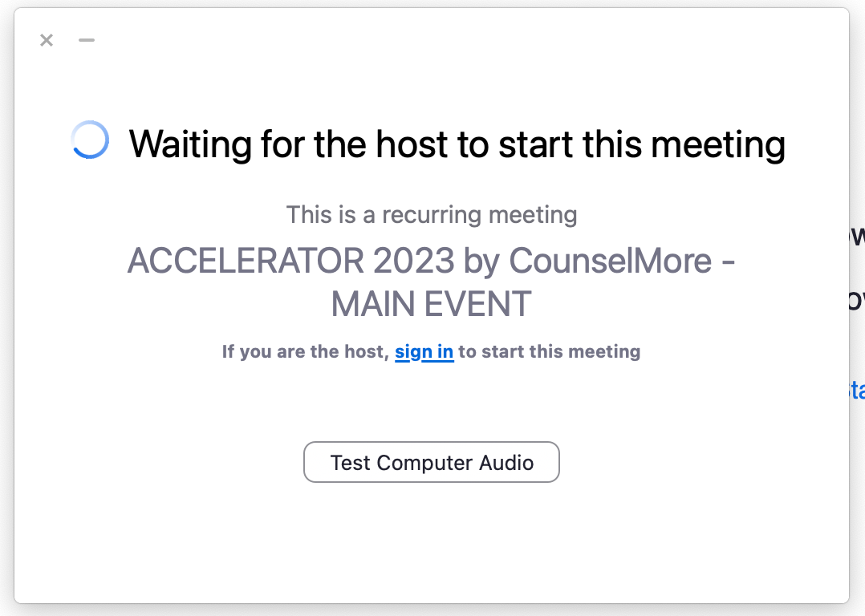
Task: Select the 'Waiting for the host' heading
Action: [x=457, y=144]
